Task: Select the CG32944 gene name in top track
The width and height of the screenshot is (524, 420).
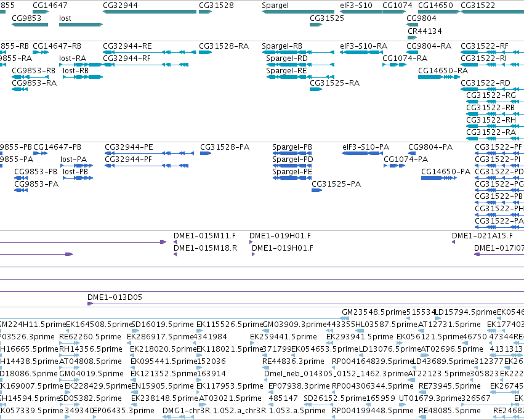Action: click(x=120, y=6)
